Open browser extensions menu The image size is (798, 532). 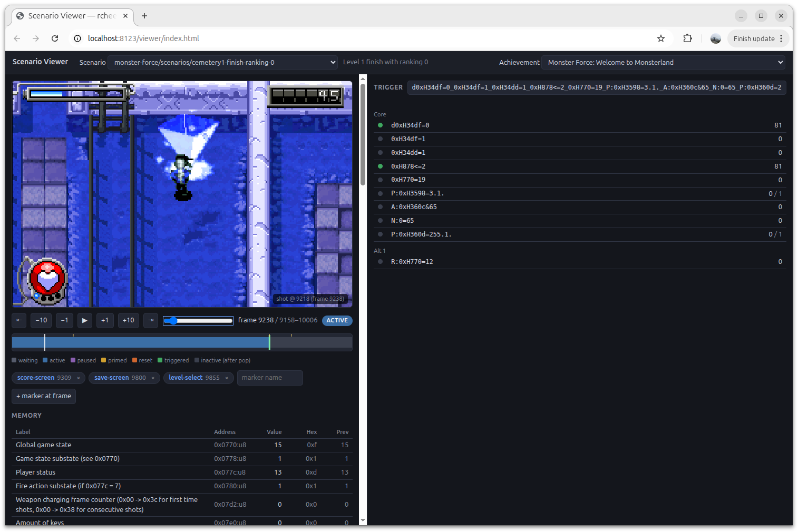687,38
